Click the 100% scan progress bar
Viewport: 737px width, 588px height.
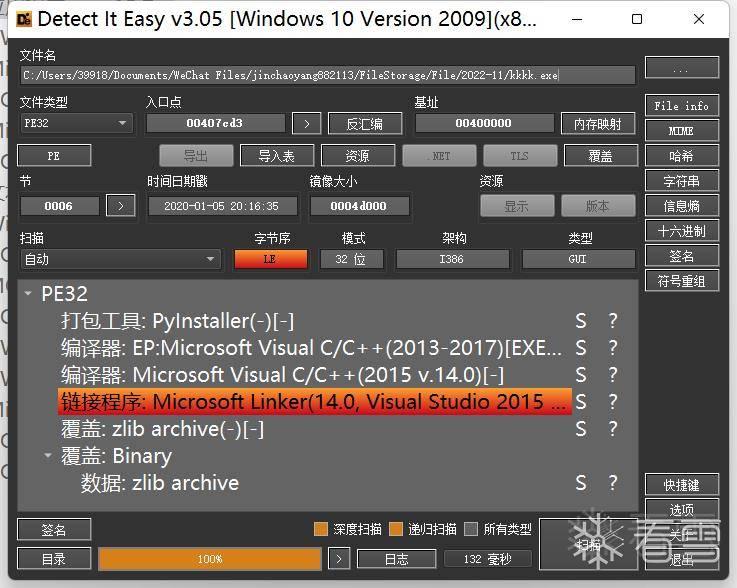pyautogui.click(x=210, y=559)
